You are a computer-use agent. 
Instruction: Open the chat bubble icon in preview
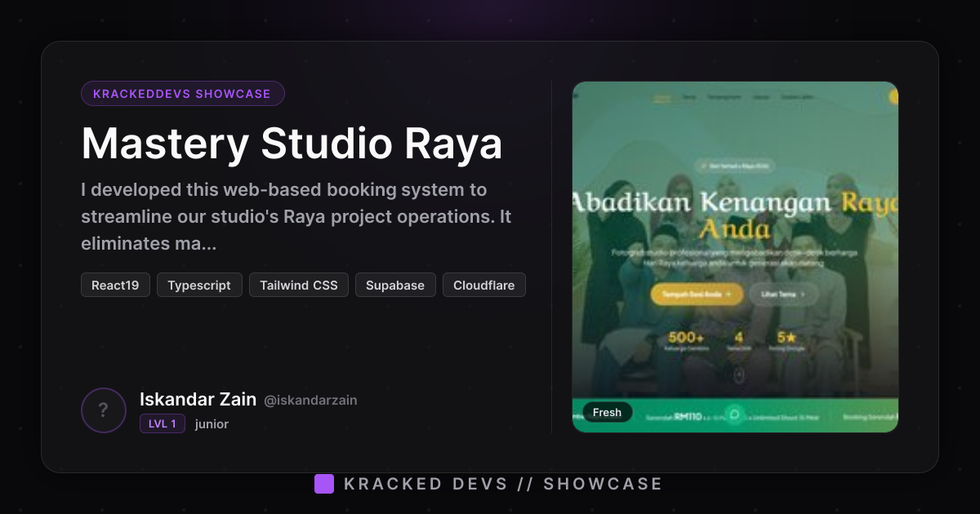pos(735,414)
